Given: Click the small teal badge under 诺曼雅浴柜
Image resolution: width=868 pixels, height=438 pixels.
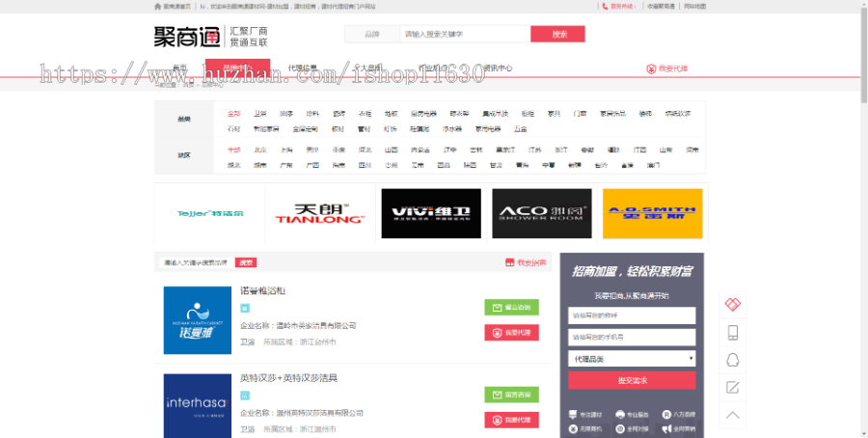Looking at the screenshot, I should (245, 308).
